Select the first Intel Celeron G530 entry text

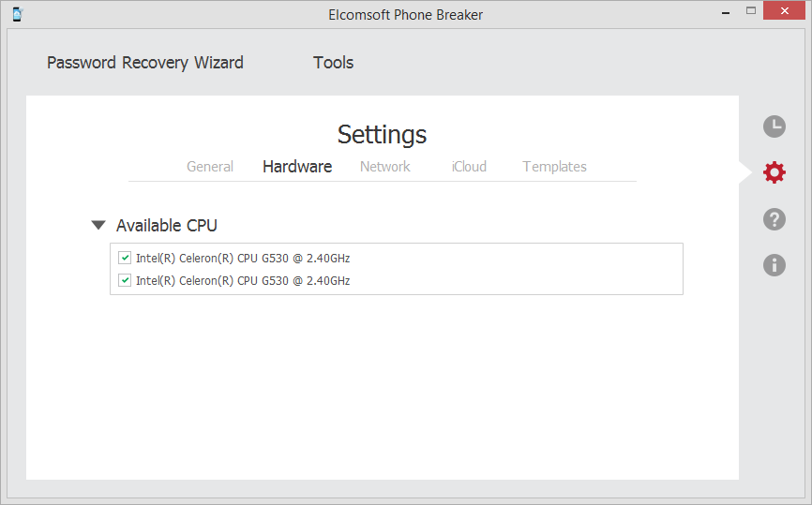click(x=243, y=259)
